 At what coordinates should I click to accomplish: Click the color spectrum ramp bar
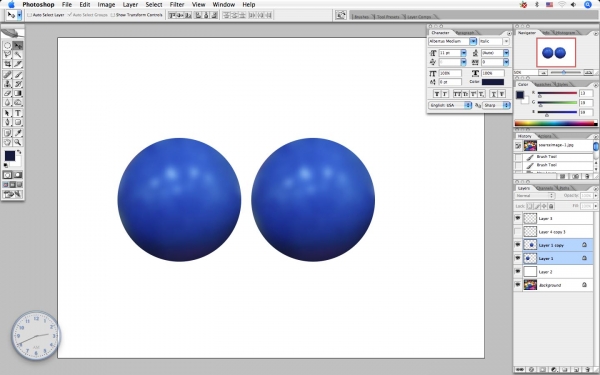click(x=556, y=123)
